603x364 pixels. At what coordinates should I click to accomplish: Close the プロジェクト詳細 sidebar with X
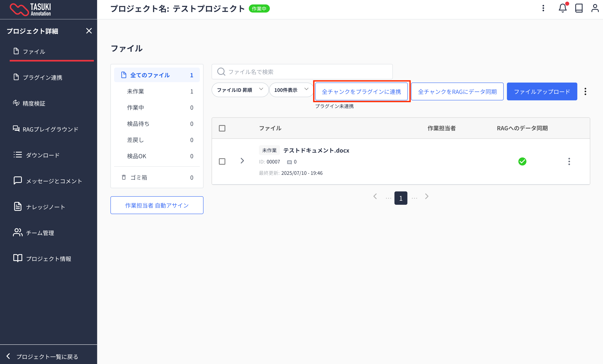tap(89, 31)
